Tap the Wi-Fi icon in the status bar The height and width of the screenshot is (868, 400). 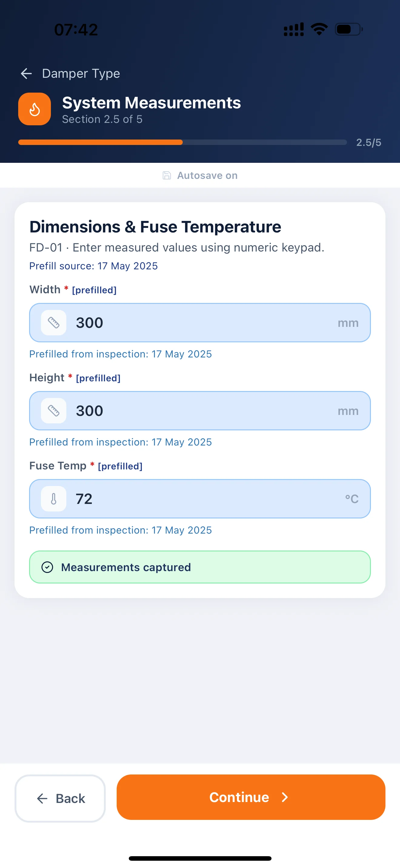(x=318, y=29)
